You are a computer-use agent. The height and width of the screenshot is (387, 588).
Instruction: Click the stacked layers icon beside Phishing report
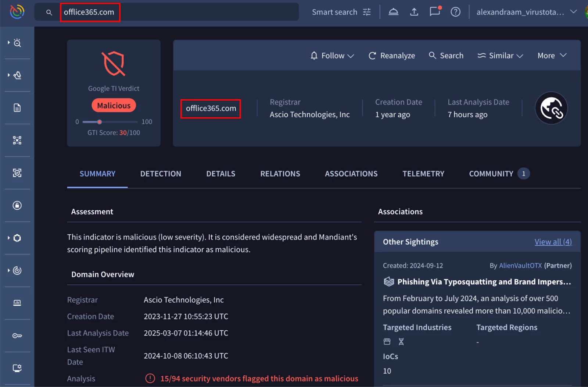[x=389, y=282]
